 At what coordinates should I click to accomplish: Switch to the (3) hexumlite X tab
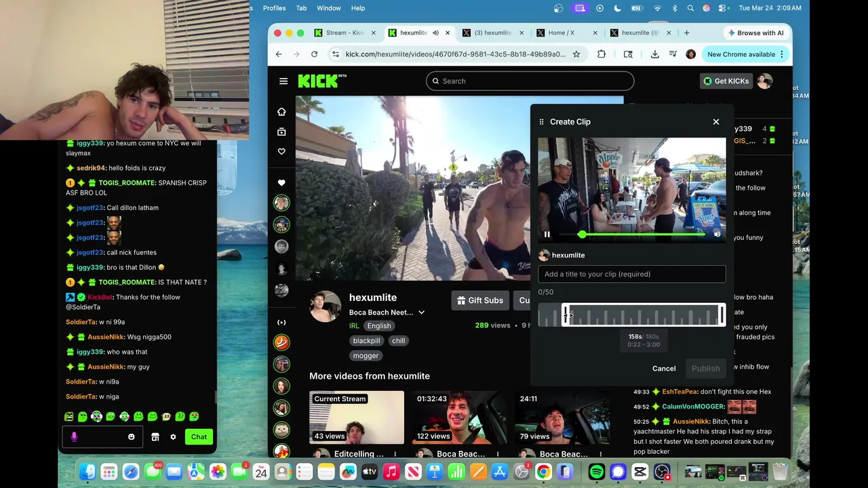tap(492, 33)
